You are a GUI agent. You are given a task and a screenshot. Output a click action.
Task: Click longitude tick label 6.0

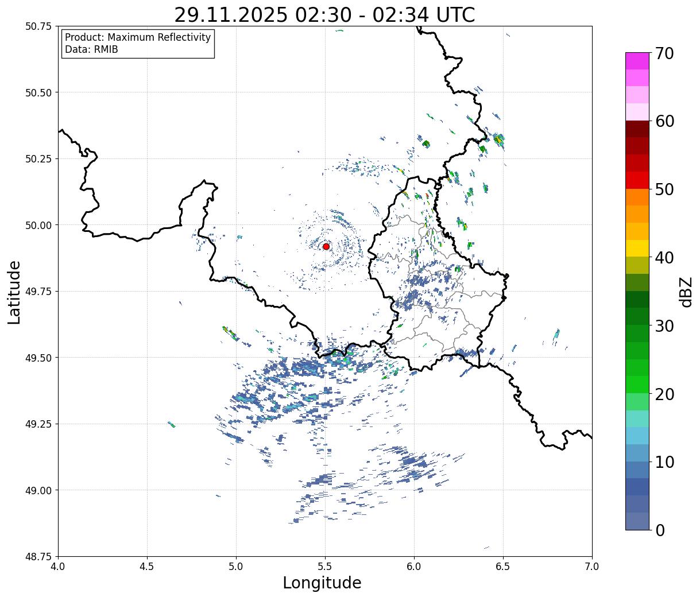point(414,566)
